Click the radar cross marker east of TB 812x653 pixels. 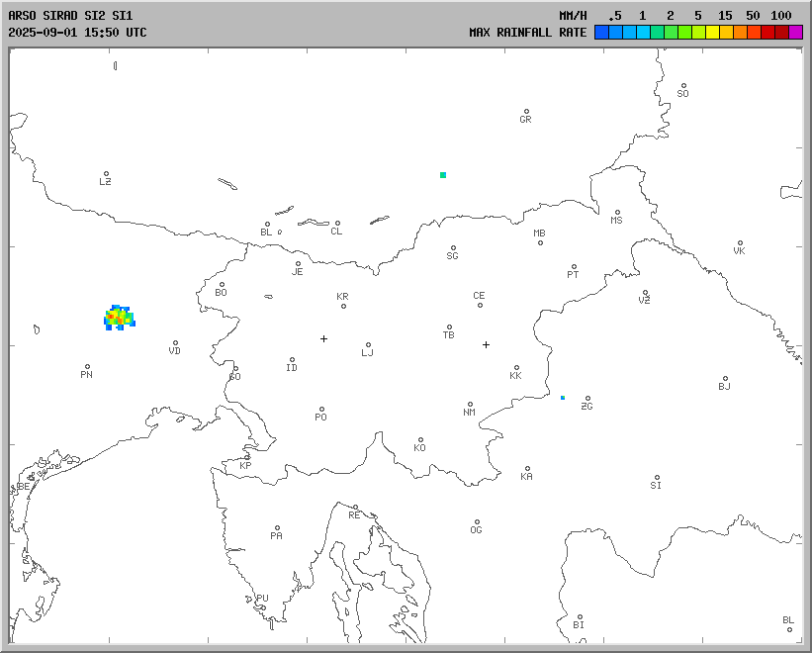click(x=486, y=344)
